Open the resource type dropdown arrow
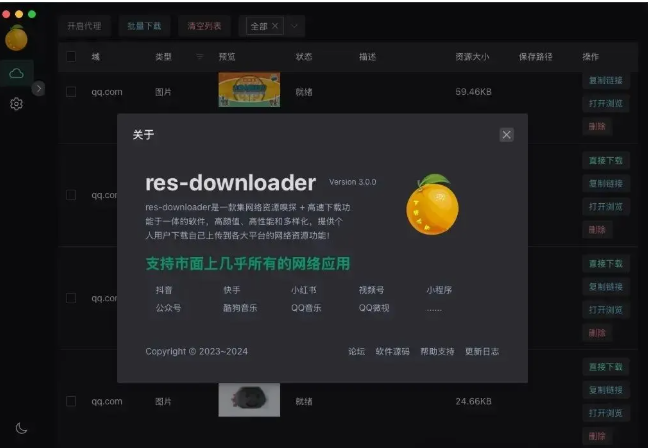This screenshot has width=648, height=448. [294, 26]
